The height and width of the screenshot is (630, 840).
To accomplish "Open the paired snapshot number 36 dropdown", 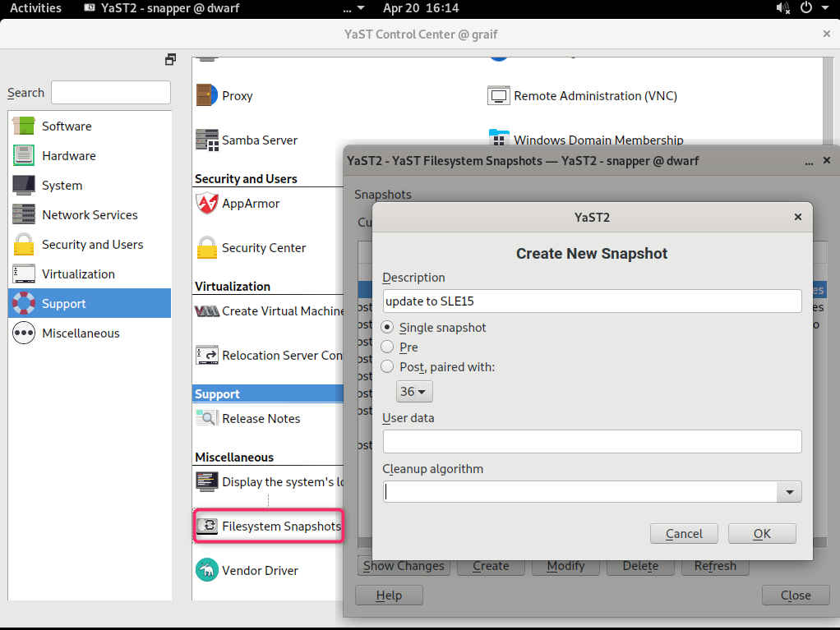I will pyautogui.click(x=414, y=391).
